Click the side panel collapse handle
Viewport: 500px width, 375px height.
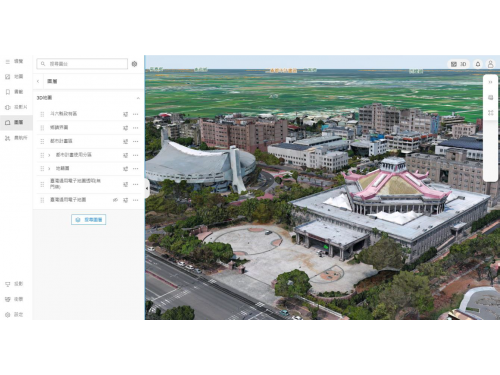(x=147, y=188)
